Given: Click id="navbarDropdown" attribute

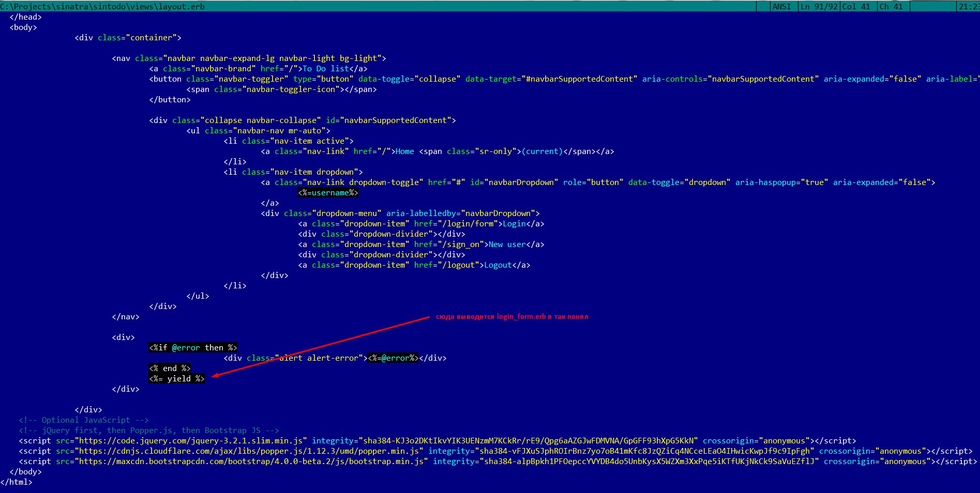Looking at the screenshot, I should tap(514, 182).
